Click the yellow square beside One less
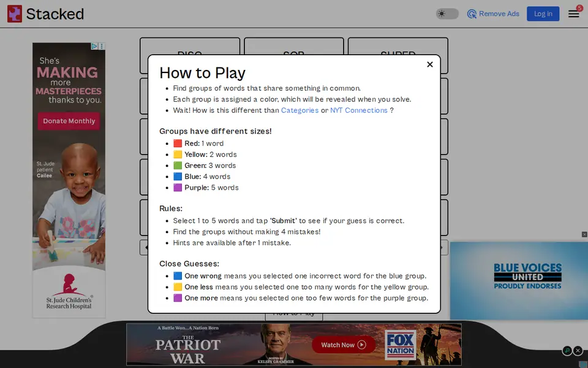The height and width of the screenshot is (368, 588). 178,287
